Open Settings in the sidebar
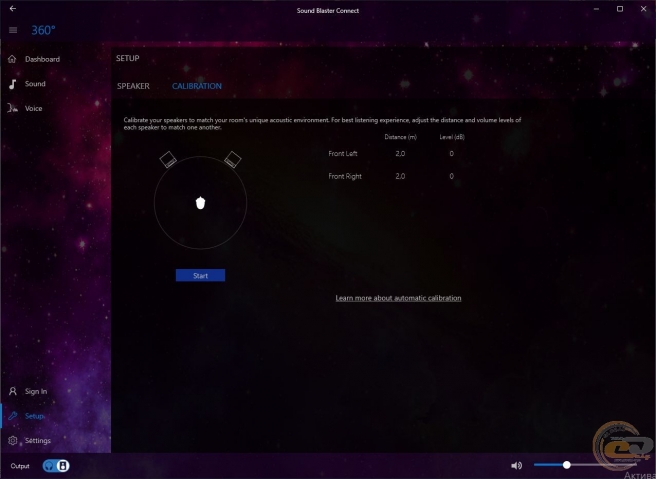This screenshot has height=479, width=656. coord(38,441)
